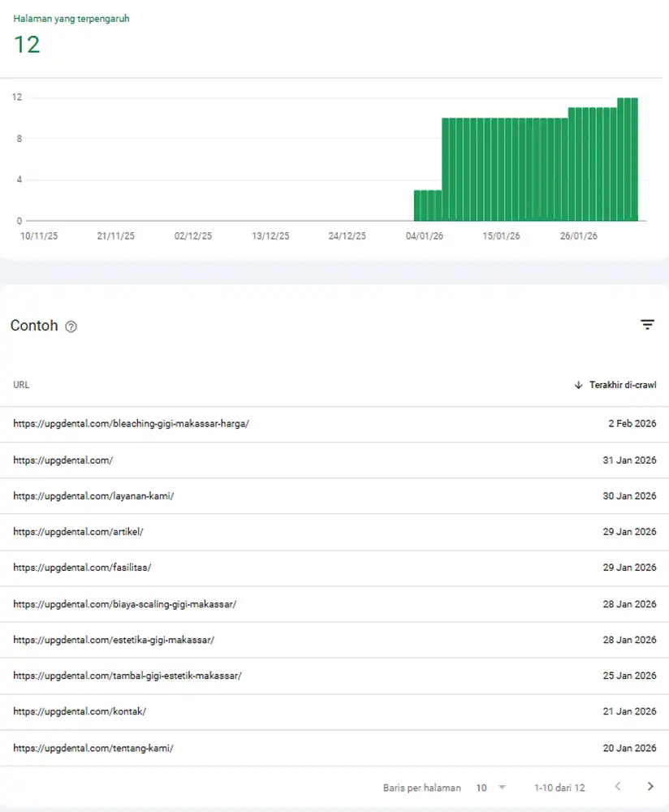Click the date 21 Jan 2026

coord(630,711)
